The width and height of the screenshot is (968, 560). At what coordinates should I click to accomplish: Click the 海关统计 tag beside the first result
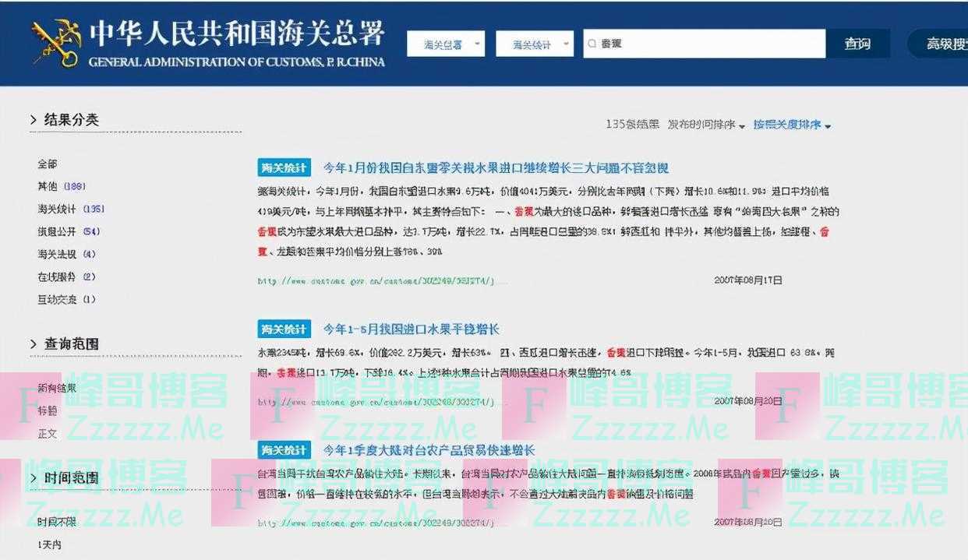click(x=284, y=167)
